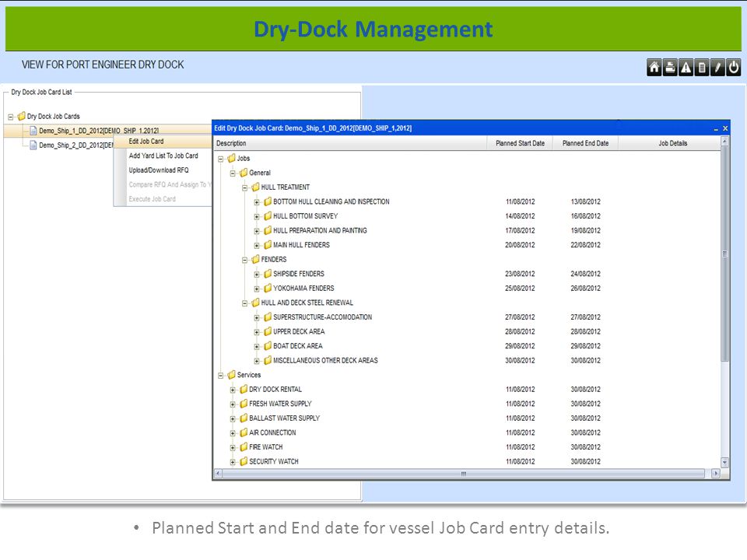This screenshot has width=747, height=560.
Task: Click the power logout icon
Action: pyautogui.click(x=733, y=68)
